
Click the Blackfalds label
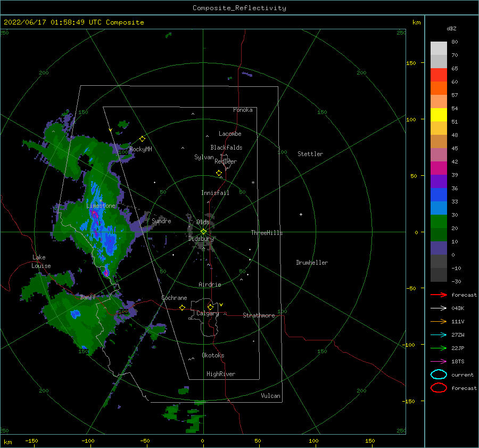click(x=226, y=148)
